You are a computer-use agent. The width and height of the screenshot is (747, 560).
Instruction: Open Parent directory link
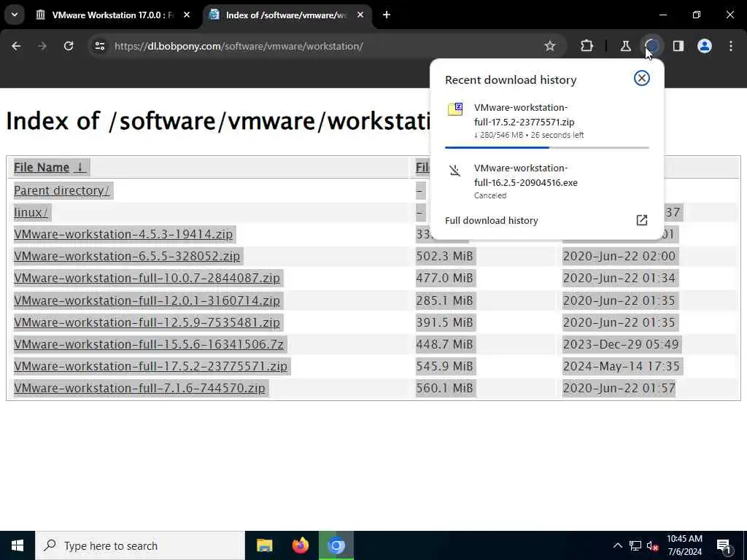click(x=61, y=190)
